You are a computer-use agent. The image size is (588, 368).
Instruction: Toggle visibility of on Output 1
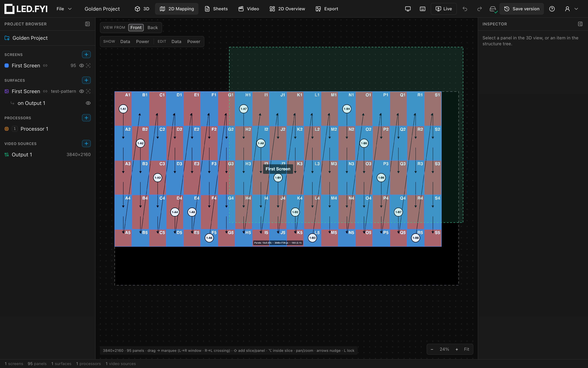click(x=88, y=103)
